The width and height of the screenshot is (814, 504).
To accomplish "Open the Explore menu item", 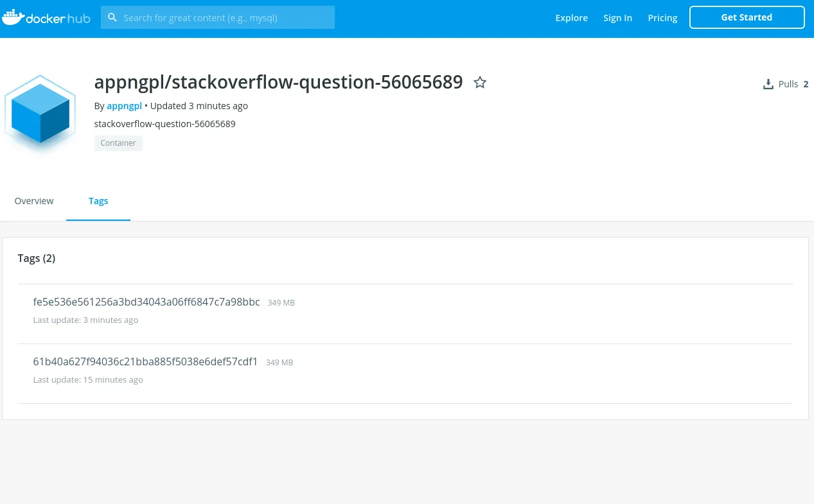I will (572, 18).
